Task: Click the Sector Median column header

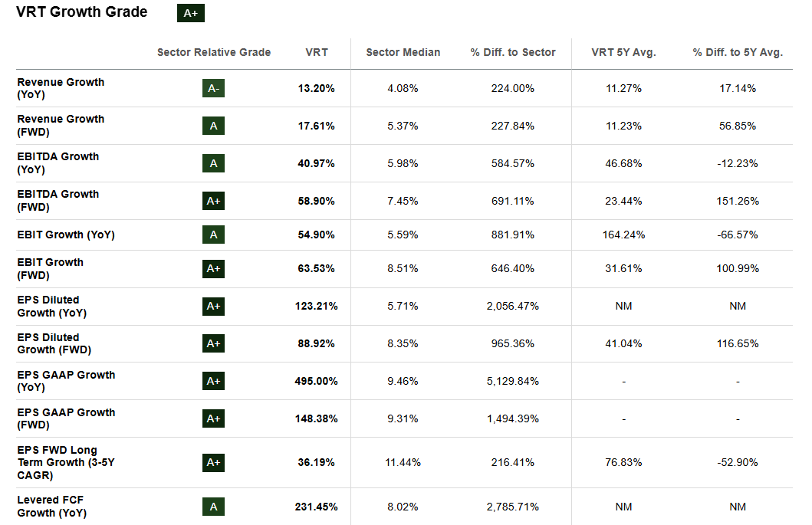Action: click(x=403, y=52)
